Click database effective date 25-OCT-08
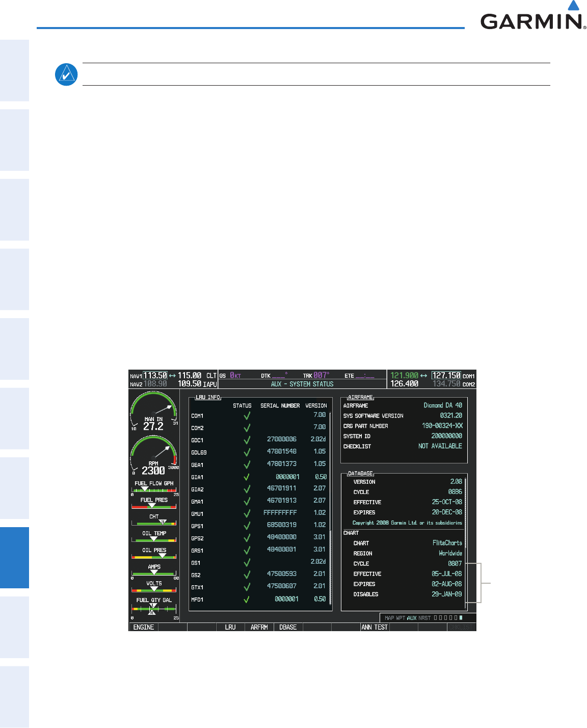The height and width of the screenshot is (728, 587). (x=447, y=502)
